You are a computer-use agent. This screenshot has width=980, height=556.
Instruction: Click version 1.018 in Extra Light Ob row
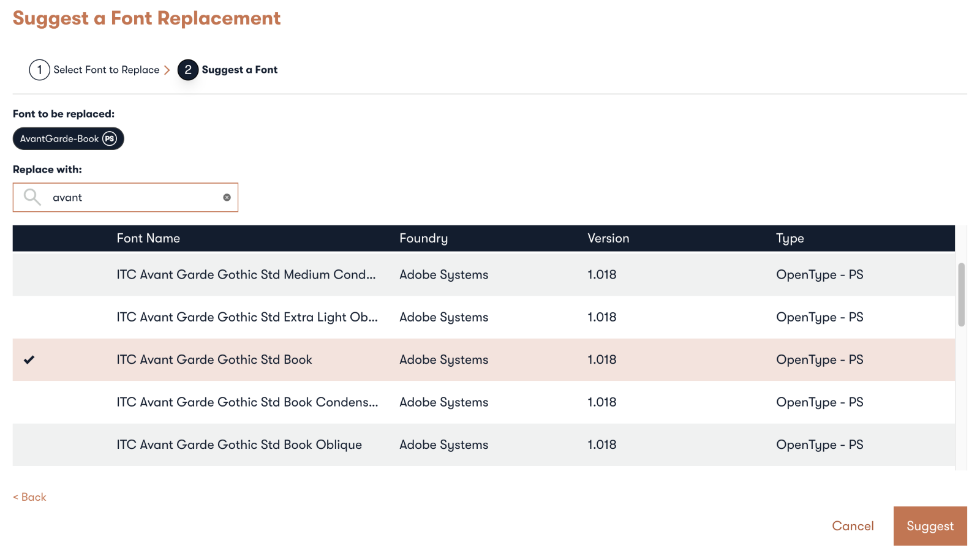(601, 317)
